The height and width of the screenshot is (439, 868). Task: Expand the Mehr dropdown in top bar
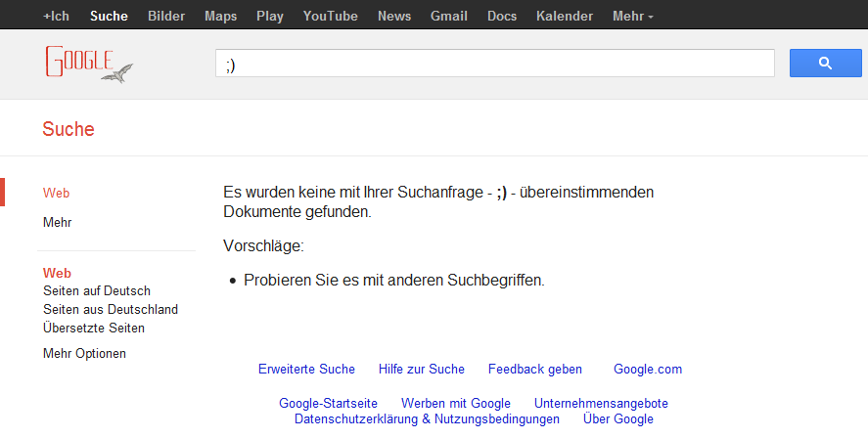632,16
